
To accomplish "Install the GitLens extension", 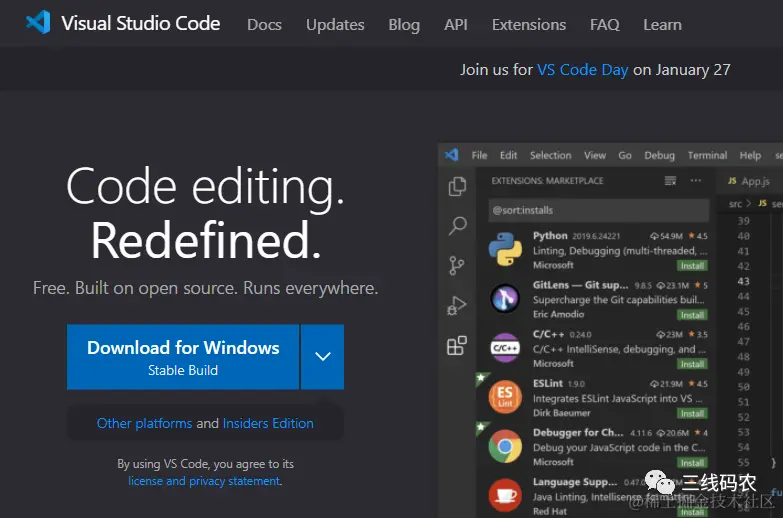I will pos(692,315).
